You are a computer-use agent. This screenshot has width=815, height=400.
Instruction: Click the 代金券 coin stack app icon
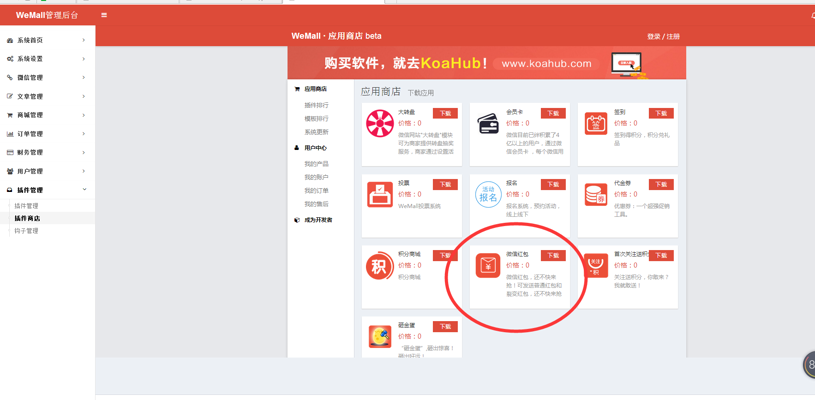pyautogui.click(x=596, y=194)
